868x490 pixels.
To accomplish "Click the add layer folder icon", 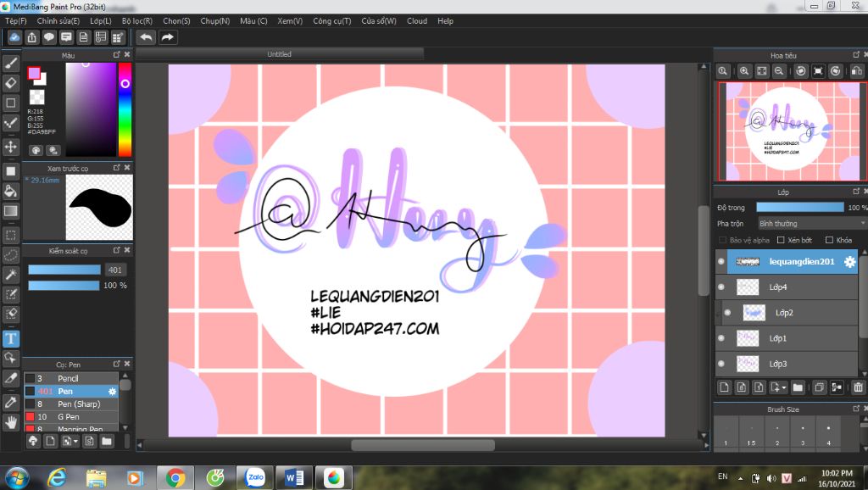I will 797,387.
